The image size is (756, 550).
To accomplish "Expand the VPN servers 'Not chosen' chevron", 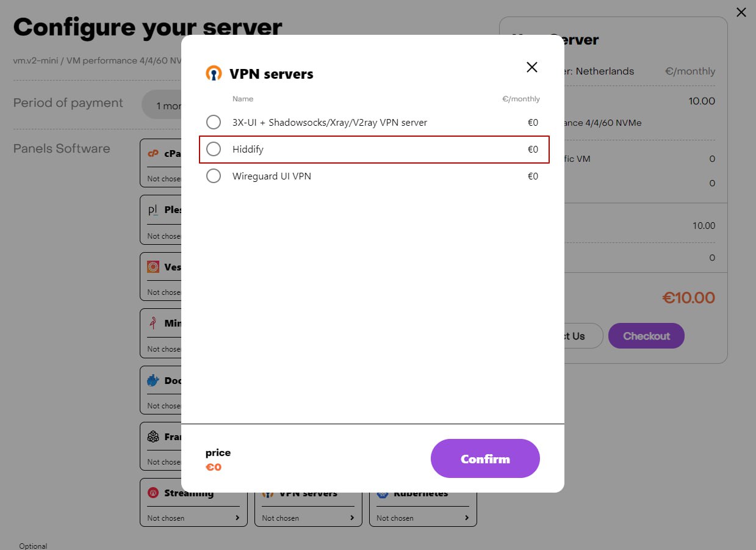I will (x=352, y=518).
